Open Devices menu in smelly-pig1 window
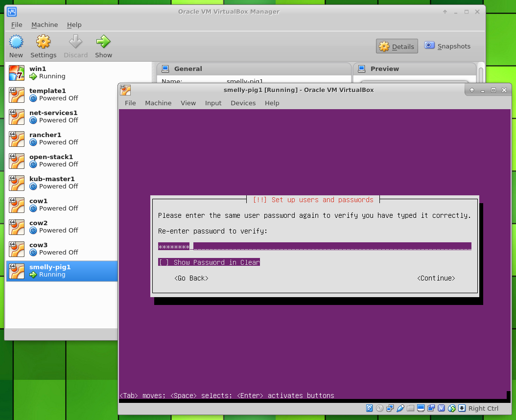 (x=243, y=103)
